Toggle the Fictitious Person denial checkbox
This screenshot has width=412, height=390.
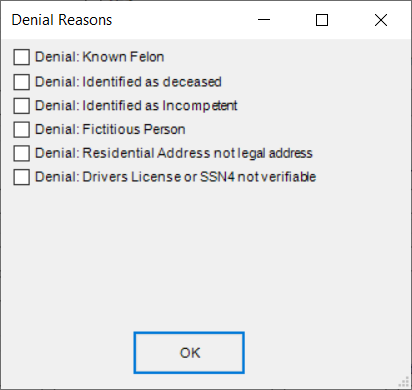(21, 129)
